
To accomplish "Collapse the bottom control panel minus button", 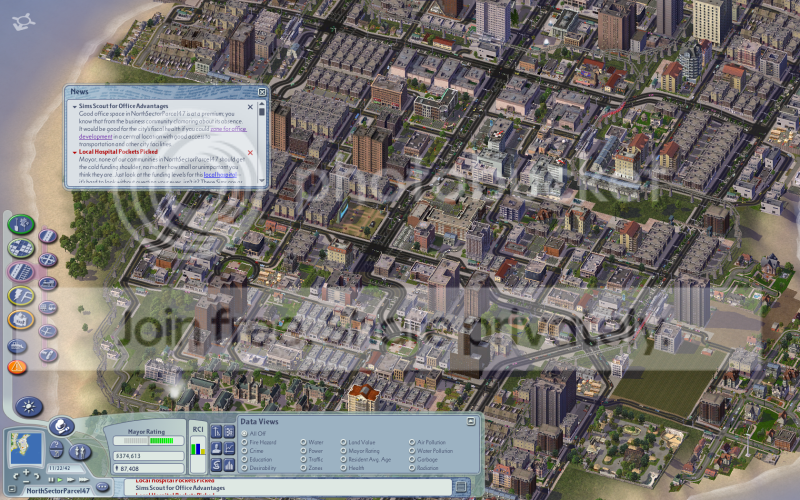I will tap(12, 489).
